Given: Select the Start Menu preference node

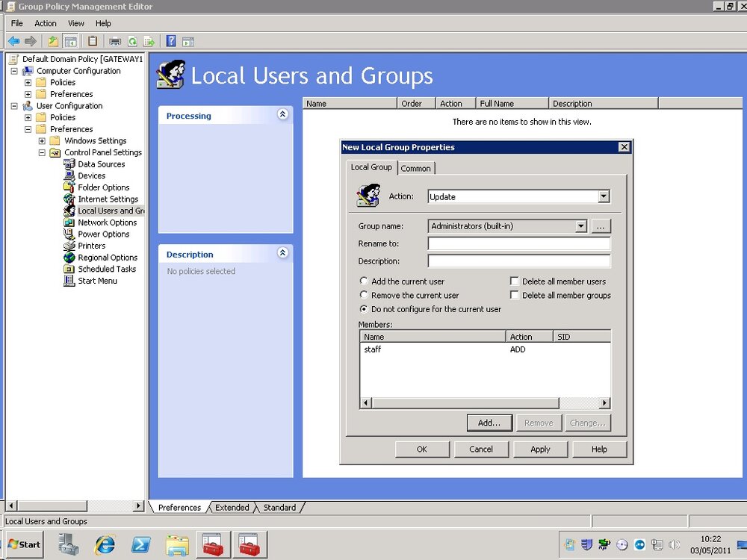Looking at the screenshot, I should (x=97, y=281).
